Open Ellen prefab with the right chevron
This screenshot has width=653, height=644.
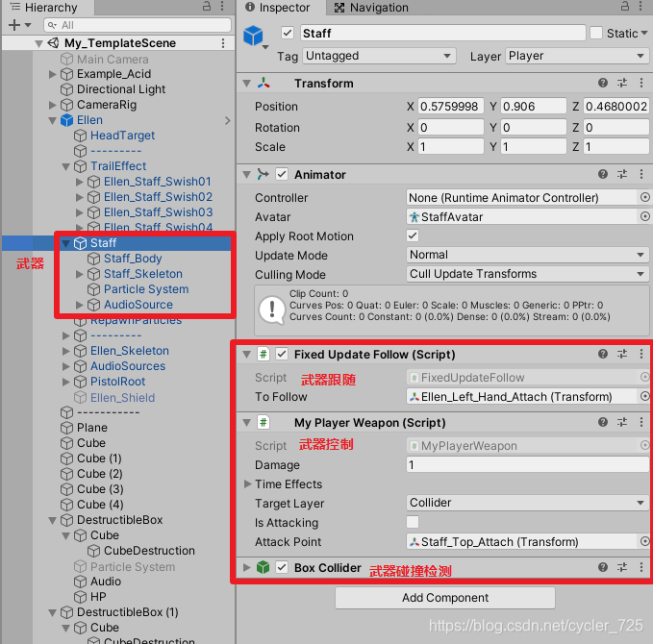point(227,121)
